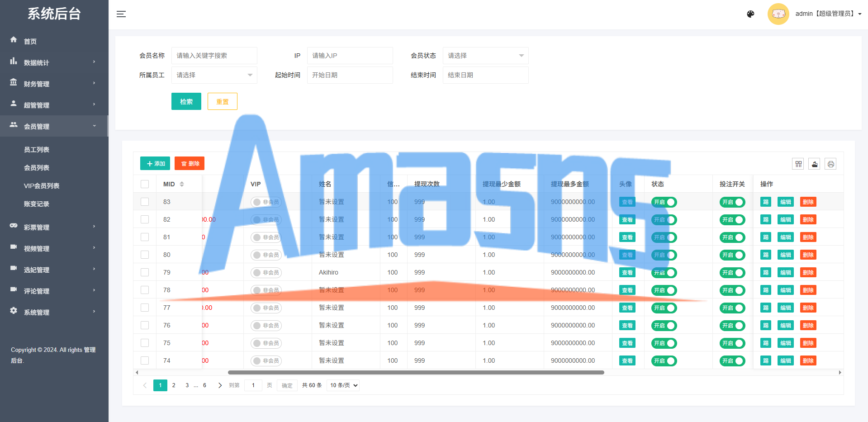Screen dimensions: 868x422
Task: Collapse the 会员管理 menu
Action: (x=54, y=126)
